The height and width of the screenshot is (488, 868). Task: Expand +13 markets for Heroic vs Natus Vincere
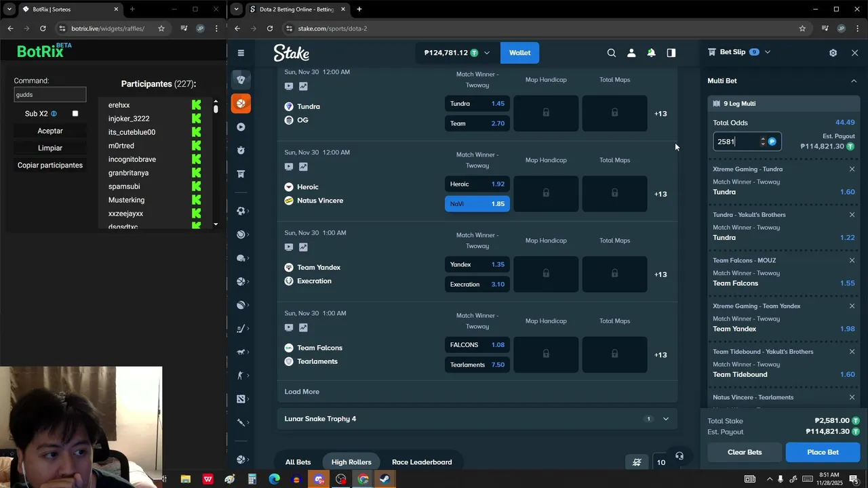coord(660,195)
